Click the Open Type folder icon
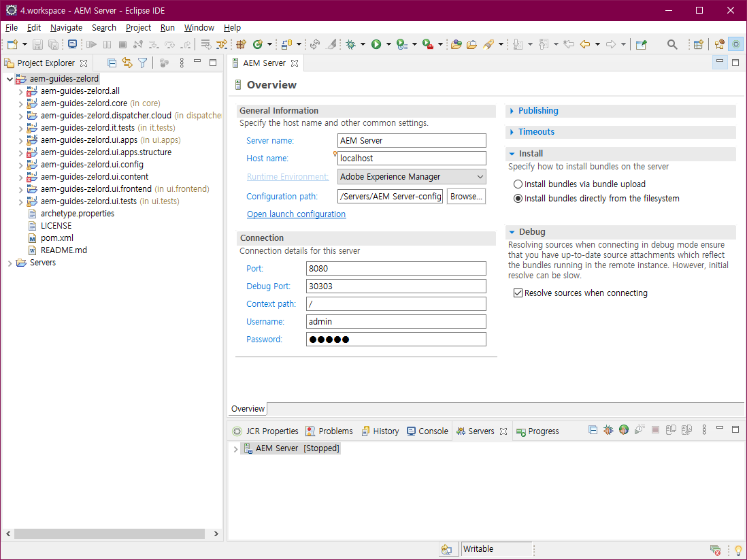The width and height of the screenshot is (747, 560). click(x=456, y=44)
